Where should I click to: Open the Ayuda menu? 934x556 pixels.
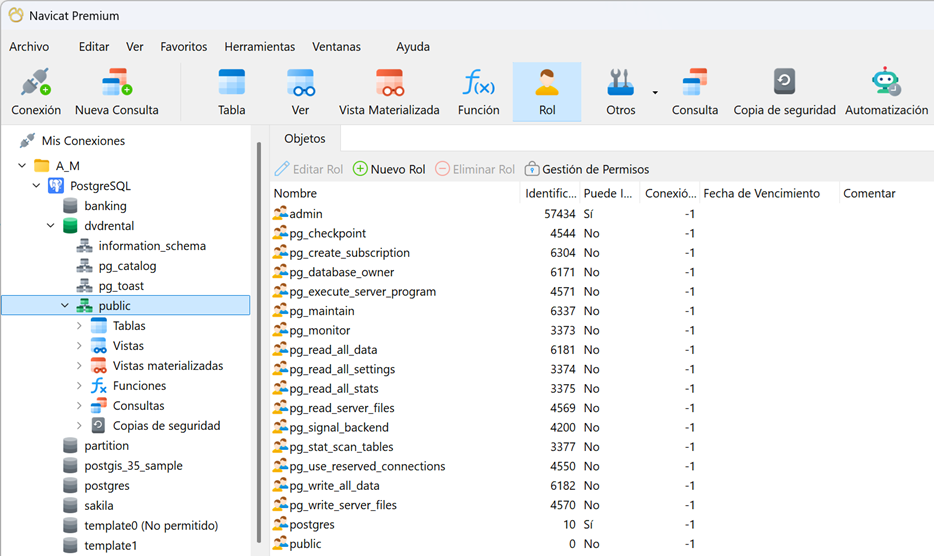click(413, 46)
